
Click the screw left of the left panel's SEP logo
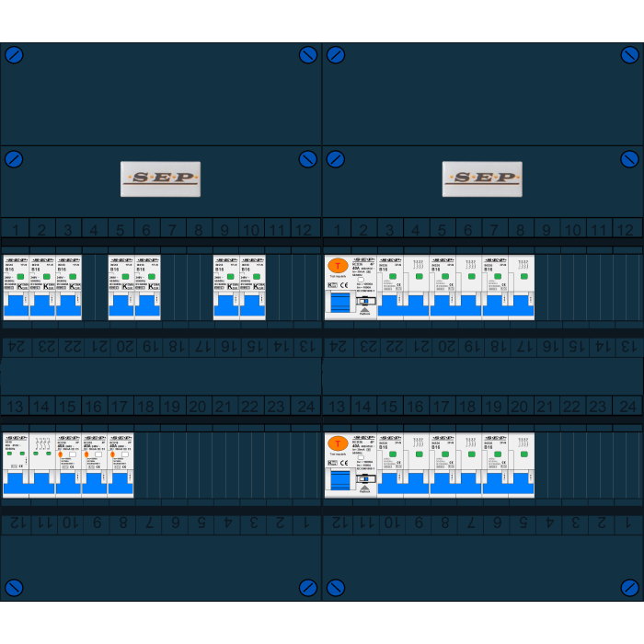14,159
